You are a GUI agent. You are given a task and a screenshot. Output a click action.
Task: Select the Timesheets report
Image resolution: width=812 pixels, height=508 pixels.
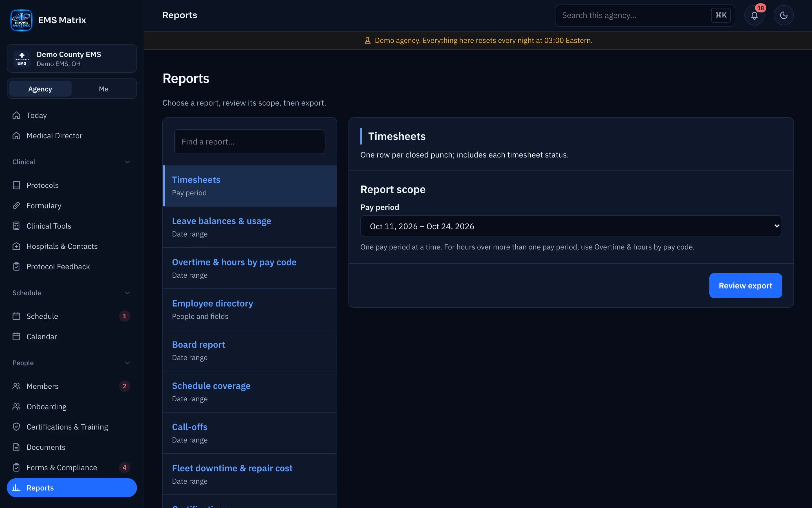pyautogui.click(x=250, y=186)
